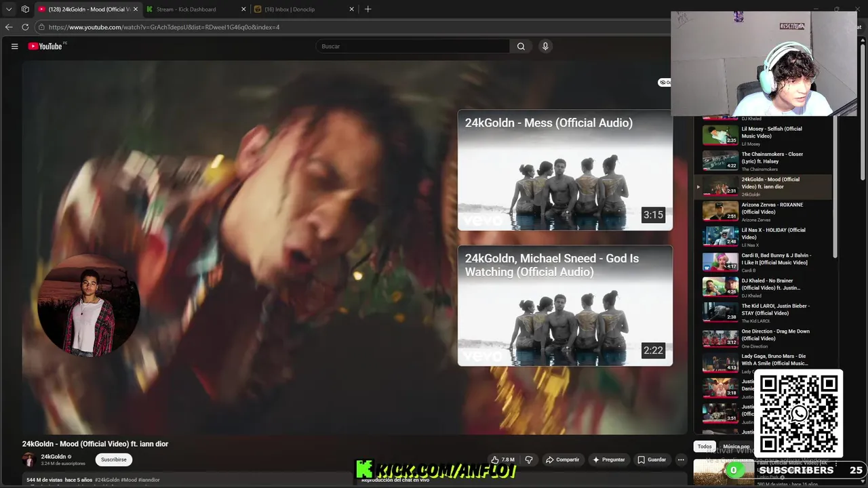Image resolution: width=868 pixels, height=488 pixels.
Task: Switch to the 24kGoldn - Mood tab
Action: [x=88, y=9]
